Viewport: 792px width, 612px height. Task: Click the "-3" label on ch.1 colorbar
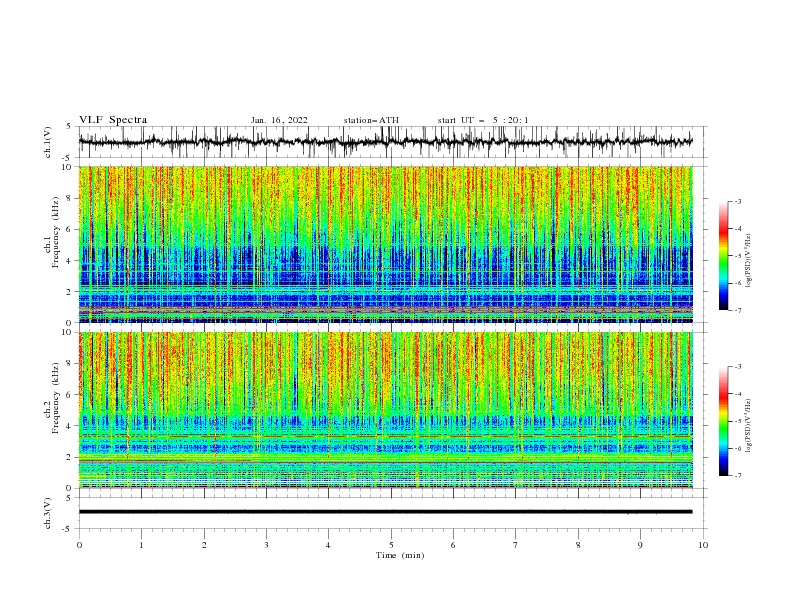click(x=737, y=201)
